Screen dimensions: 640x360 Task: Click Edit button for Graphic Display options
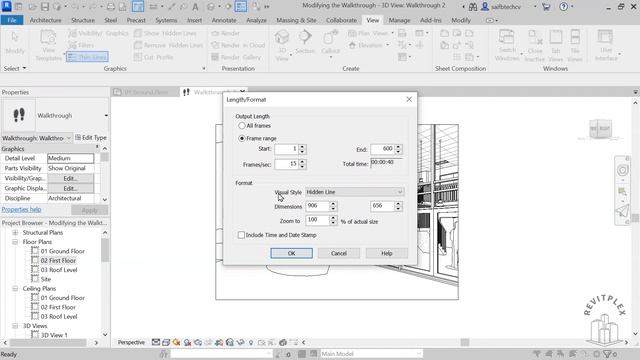click(x=70, y=188)
